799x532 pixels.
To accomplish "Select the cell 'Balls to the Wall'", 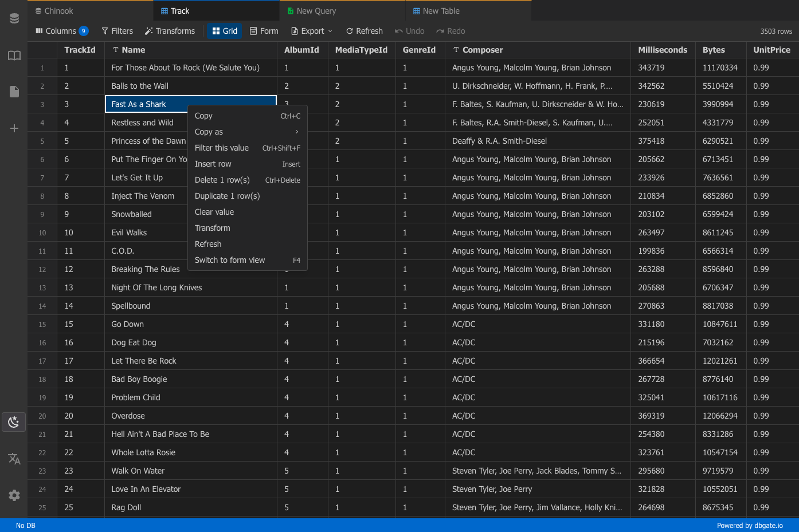I will tap(191, 86).
